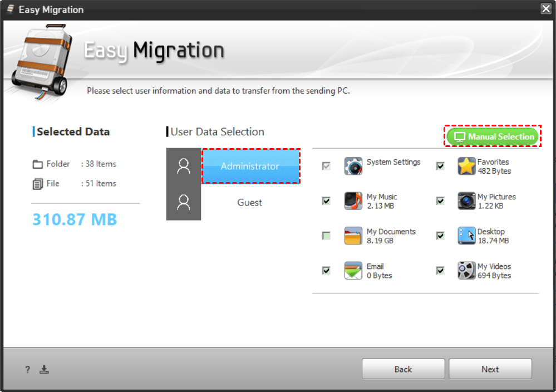The height and width of the screenshot is (392, 556).
Task: Open Manual Selection mode
Action: click(x=493, y=137)
